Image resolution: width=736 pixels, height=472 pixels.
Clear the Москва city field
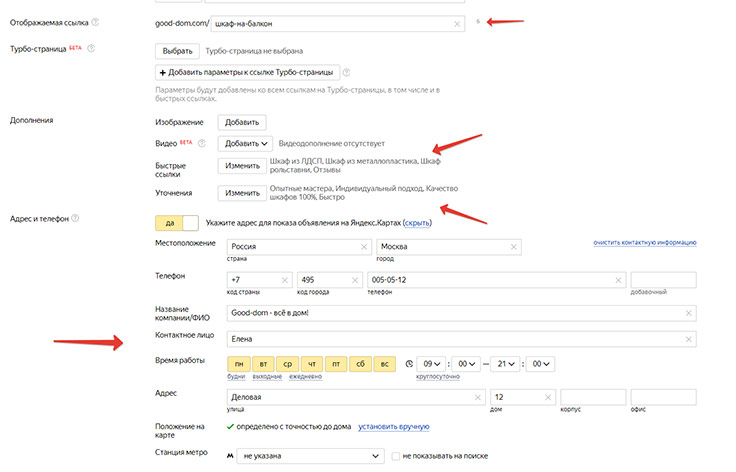[x=513, y=247]
